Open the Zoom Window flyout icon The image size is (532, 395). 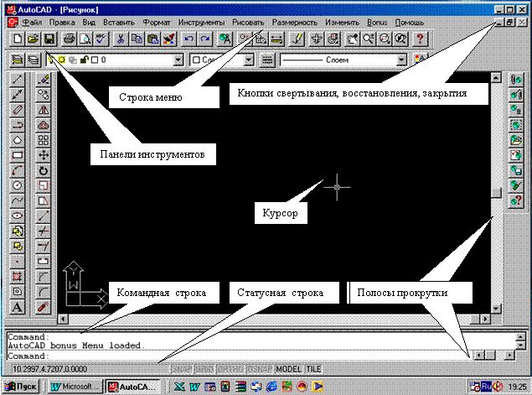385,39
